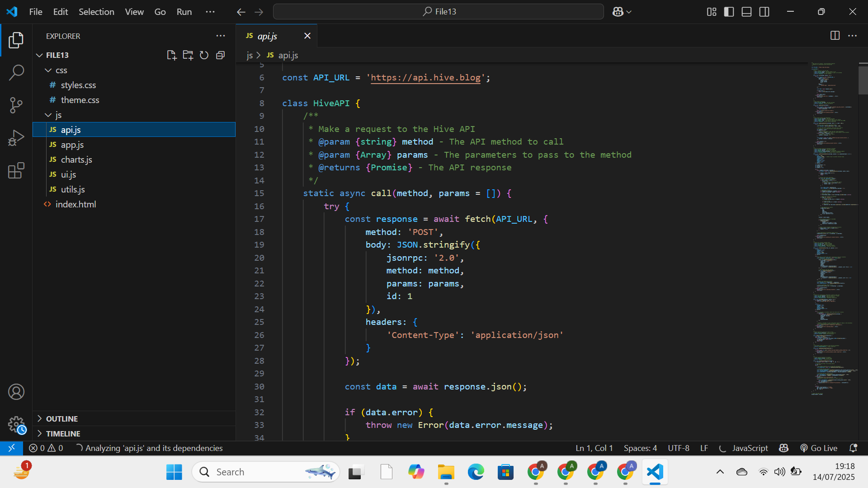Collapse all folders in Explorer
Image resolution: width=868 pixels, height=488 pixels.
point(220,55)
